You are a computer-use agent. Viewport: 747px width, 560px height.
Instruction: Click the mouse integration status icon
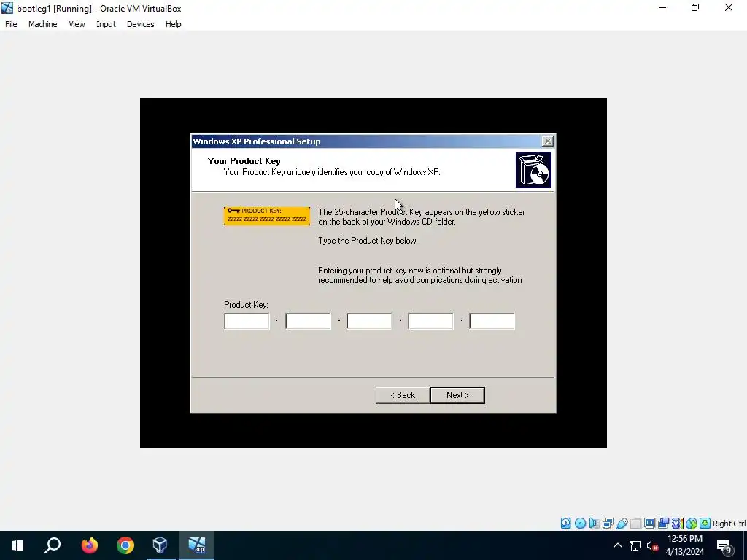tap(692, 524)
